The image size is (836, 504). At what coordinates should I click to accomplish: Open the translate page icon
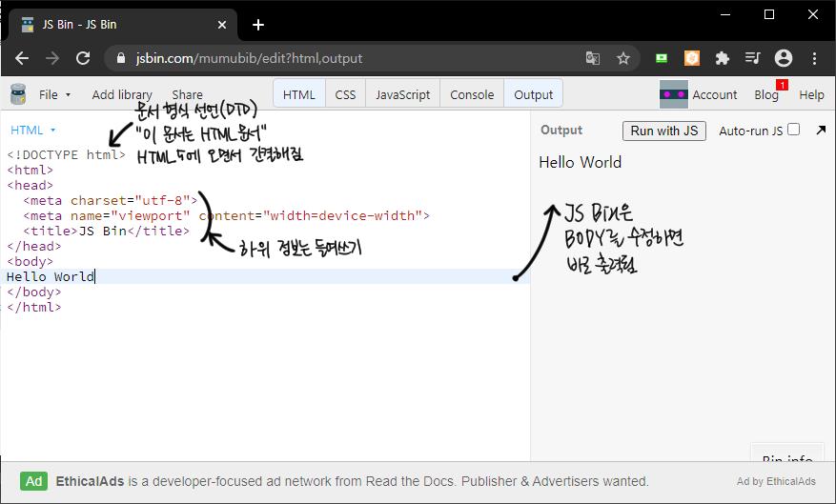(x=592, y=58)
